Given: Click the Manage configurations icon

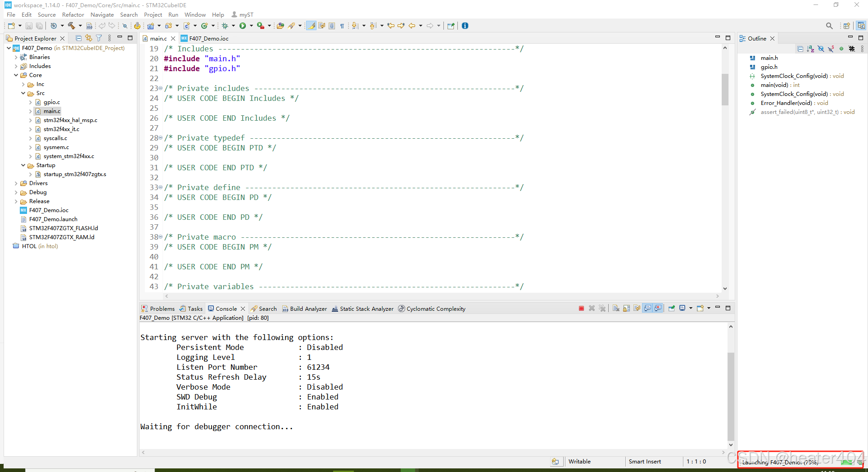Looking at the screenshot, I should (x=54, y=26).
